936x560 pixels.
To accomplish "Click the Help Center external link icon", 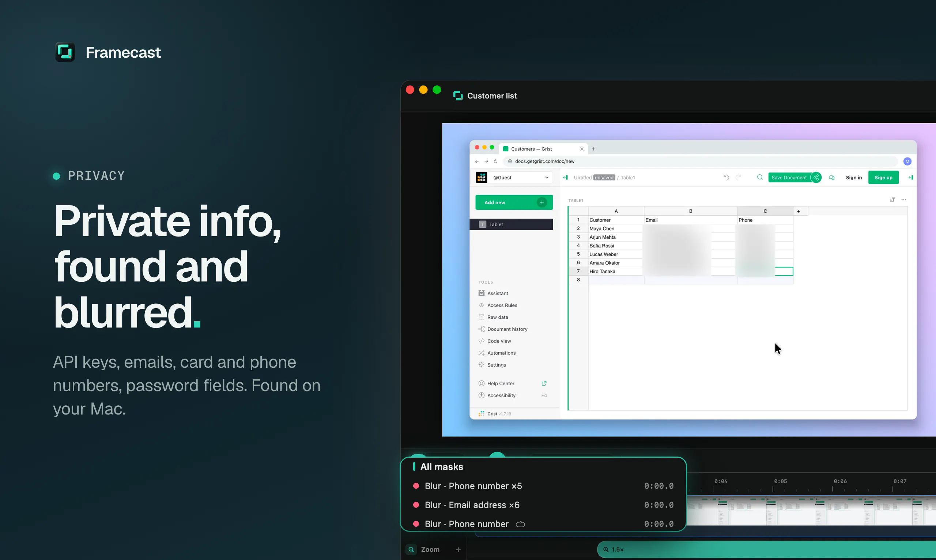I will click(544, 383).
